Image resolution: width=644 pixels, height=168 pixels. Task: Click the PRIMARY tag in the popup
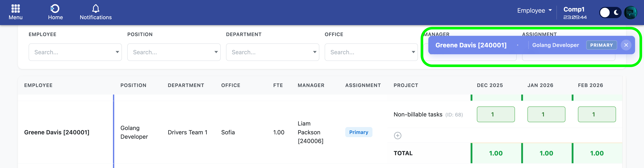point(601,45)
